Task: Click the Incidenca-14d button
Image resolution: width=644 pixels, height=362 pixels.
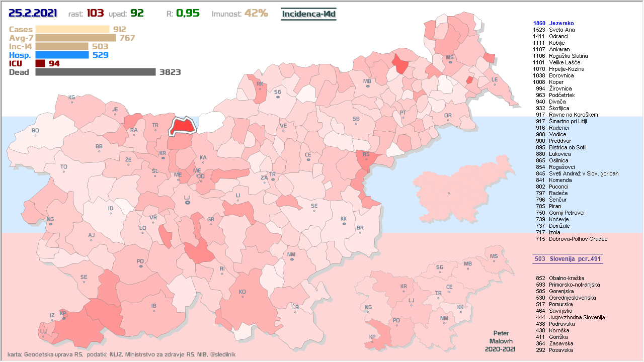Action: pyautogui.click(x=308, y=14)
